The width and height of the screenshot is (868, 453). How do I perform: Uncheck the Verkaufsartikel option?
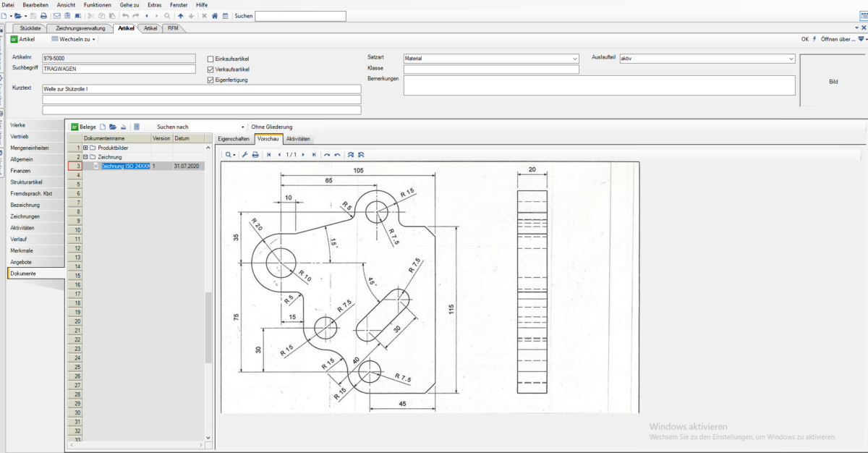click(x=210, y=69)
